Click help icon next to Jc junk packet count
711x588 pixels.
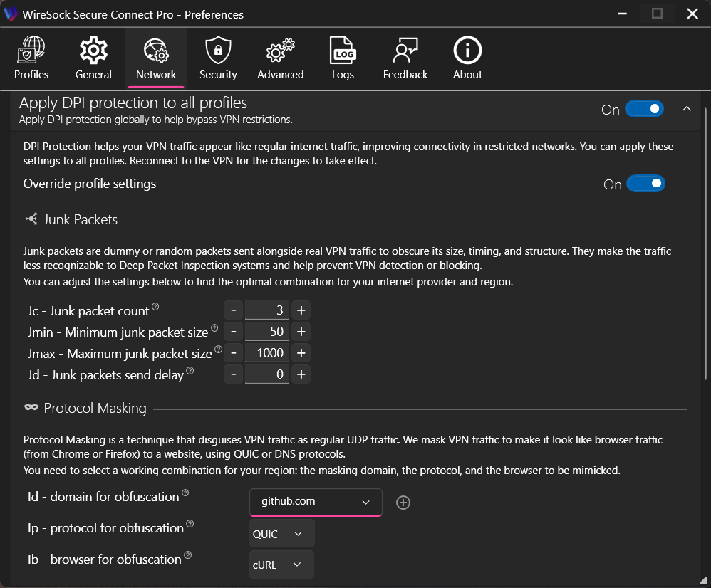pyautogui.click(x=155, y=308)
